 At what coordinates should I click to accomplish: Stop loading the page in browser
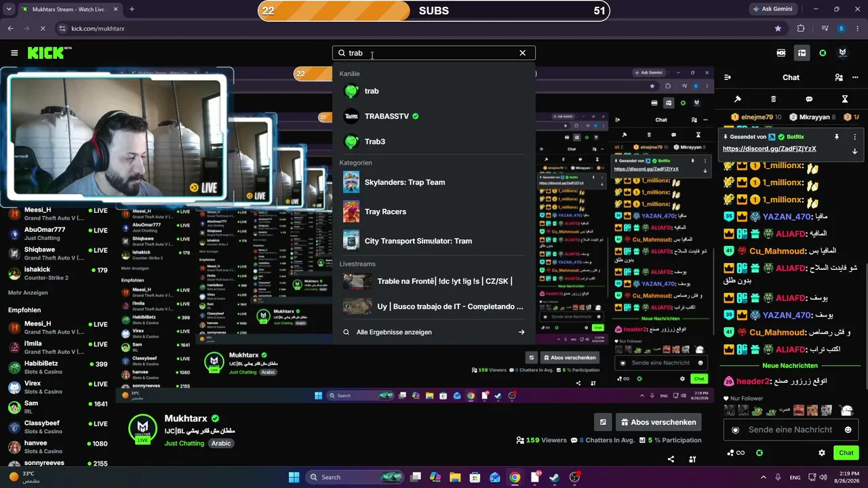click(x=42, y=28)
